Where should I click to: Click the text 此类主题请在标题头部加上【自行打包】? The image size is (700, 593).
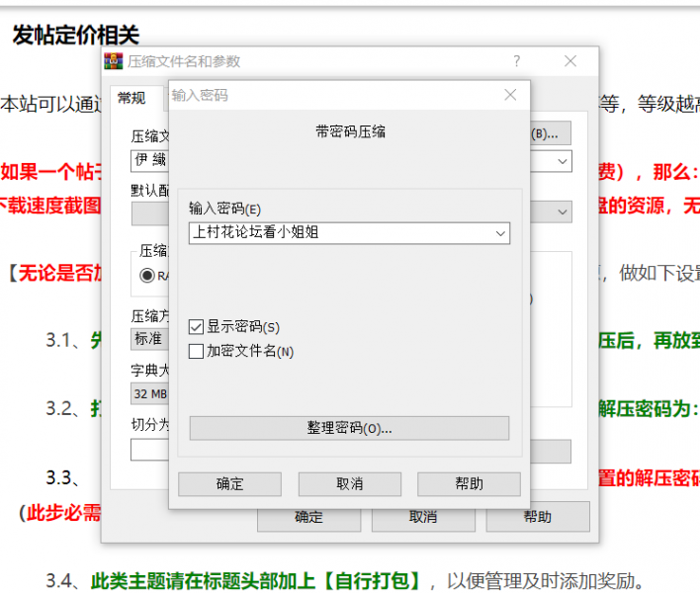(257, 580)
